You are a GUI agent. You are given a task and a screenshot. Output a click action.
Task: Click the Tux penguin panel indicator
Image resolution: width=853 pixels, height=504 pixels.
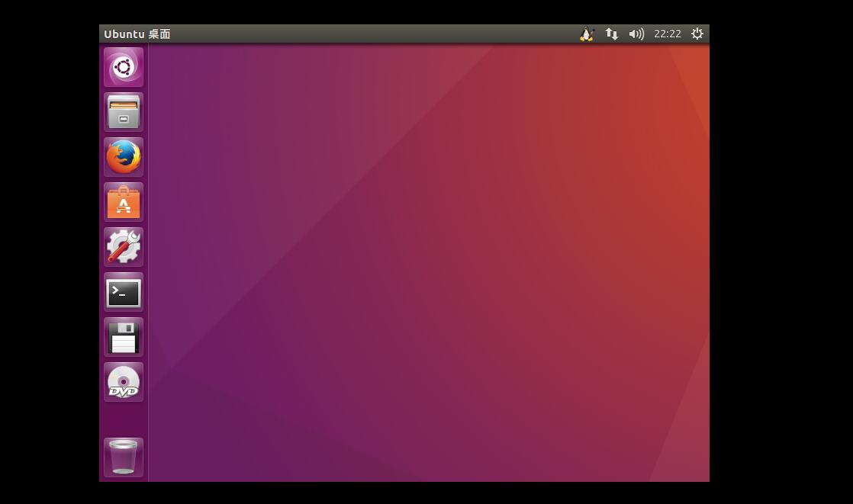coord(586,34)
